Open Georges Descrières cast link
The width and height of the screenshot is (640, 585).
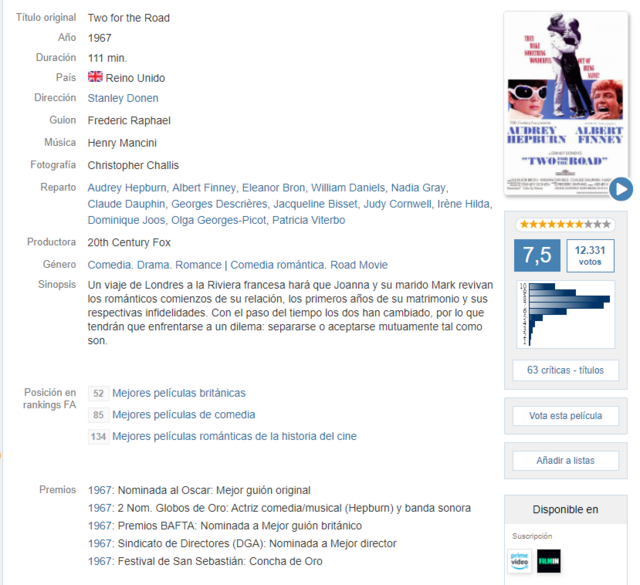(x=219, y=204)
